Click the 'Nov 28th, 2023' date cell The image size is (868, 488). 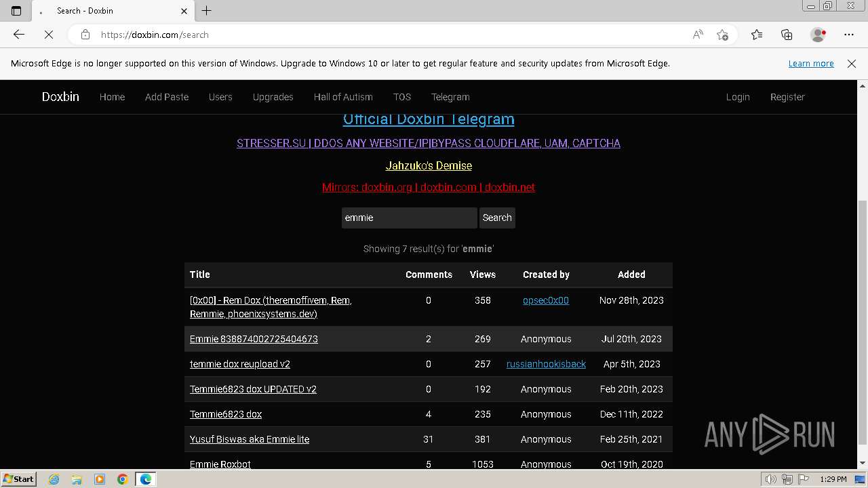[631, 300]
